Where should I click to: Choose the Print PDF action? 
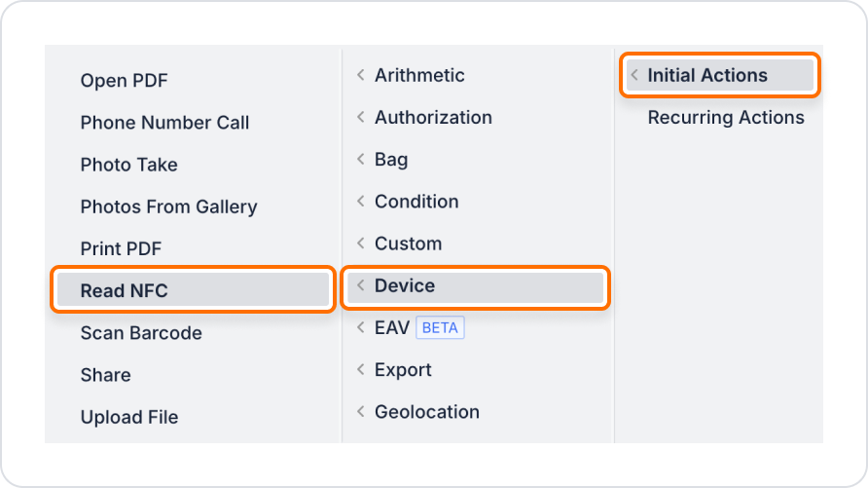121,248
